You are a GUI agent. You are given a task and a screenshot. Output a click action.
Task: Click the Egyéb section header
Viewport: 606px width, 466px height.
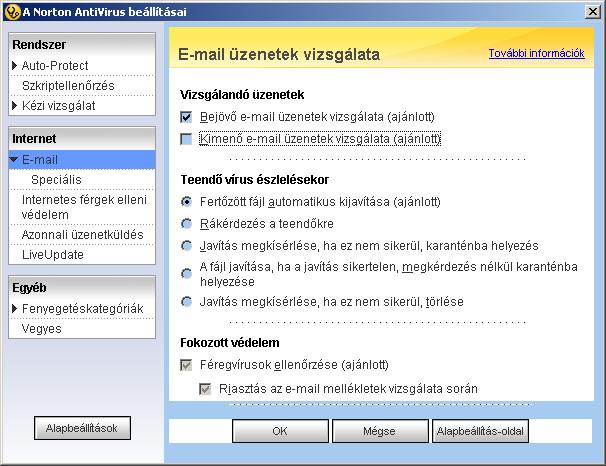[29, 287]
